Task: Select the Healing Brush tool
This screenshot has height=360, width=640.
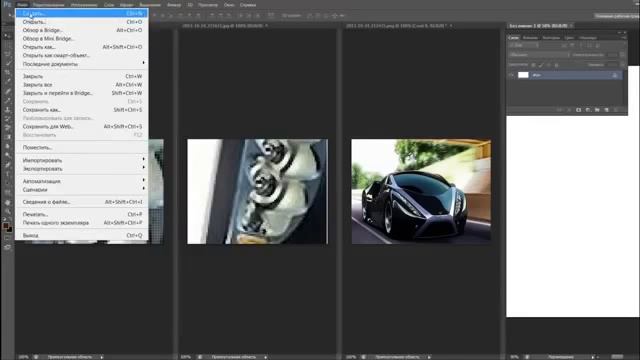Action: [7, 91]
